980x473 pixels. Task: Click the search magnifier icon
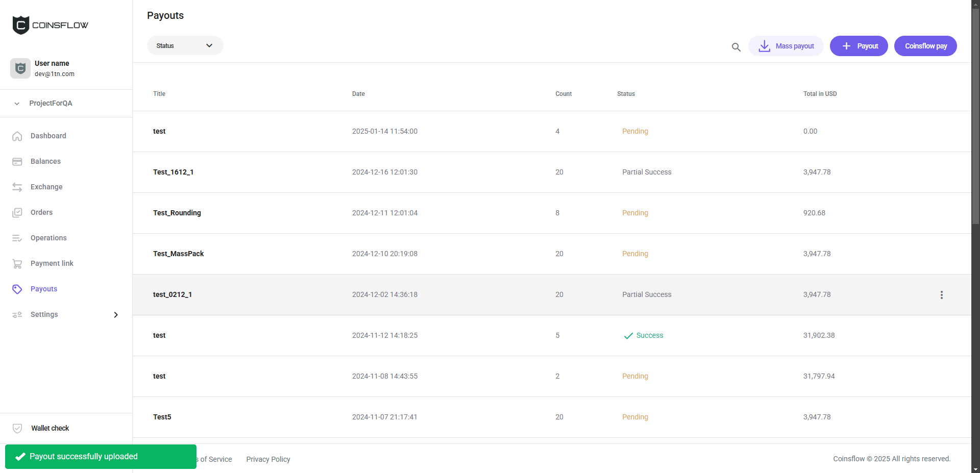point(736,47)
